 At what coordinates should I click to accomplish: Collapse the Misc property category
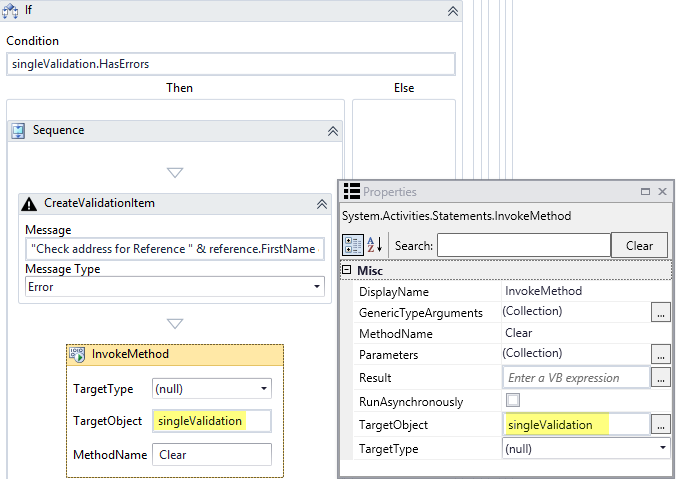[347, 271]
